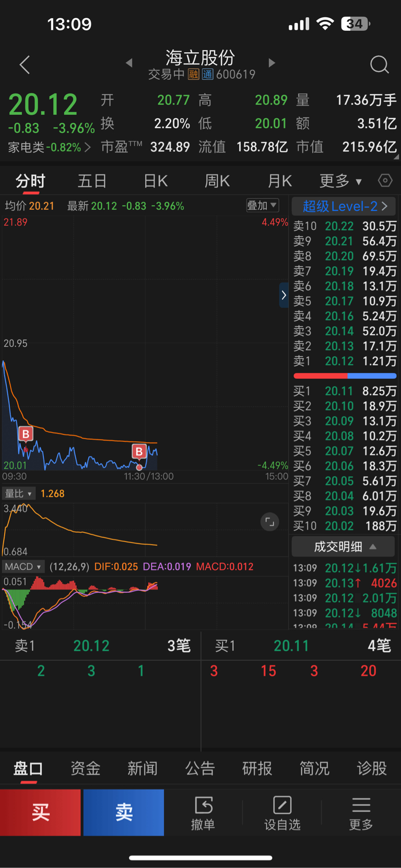Open the 叠加 overlay dropdown
This screenshot has width=401, height=868.
point(262,206)
